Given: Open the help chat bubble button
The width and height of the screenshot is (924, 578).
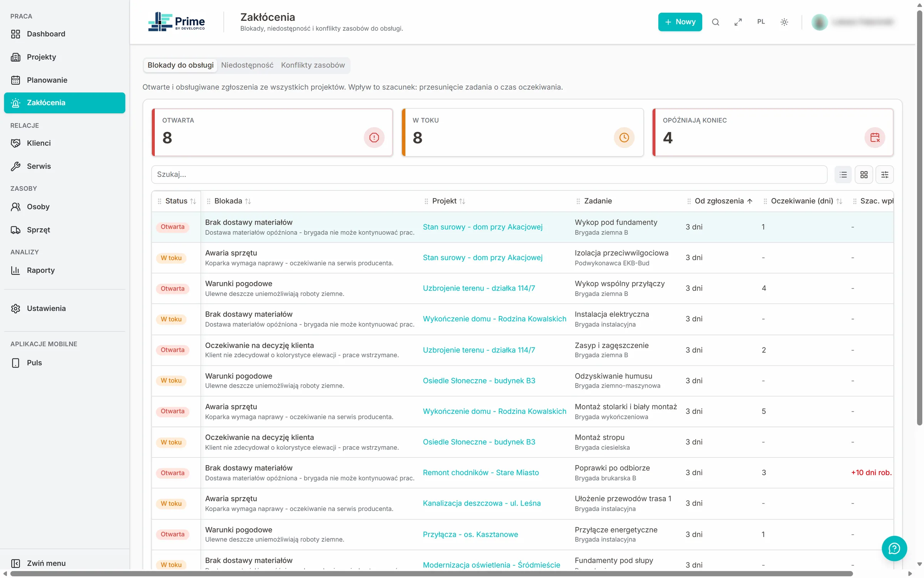Looking at the screenshot, I should (894, 548).
